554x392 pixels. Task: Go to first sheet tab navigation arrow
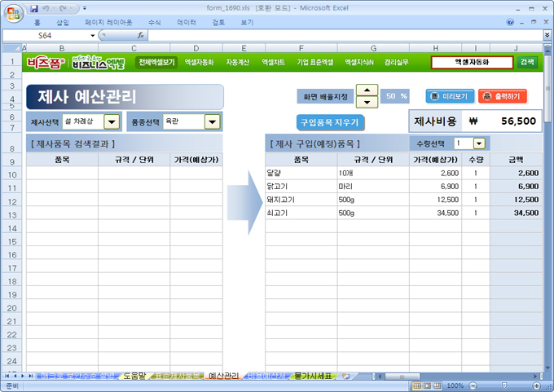click(7, 376)
